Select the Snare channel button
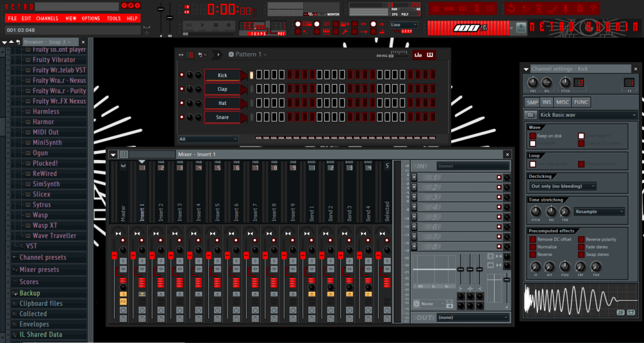644x343 pixels. tap(222, 117)
